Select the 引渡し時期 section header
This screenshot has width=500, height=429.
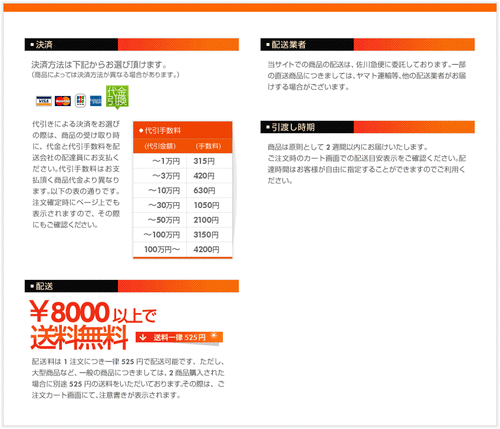[367, 127]
